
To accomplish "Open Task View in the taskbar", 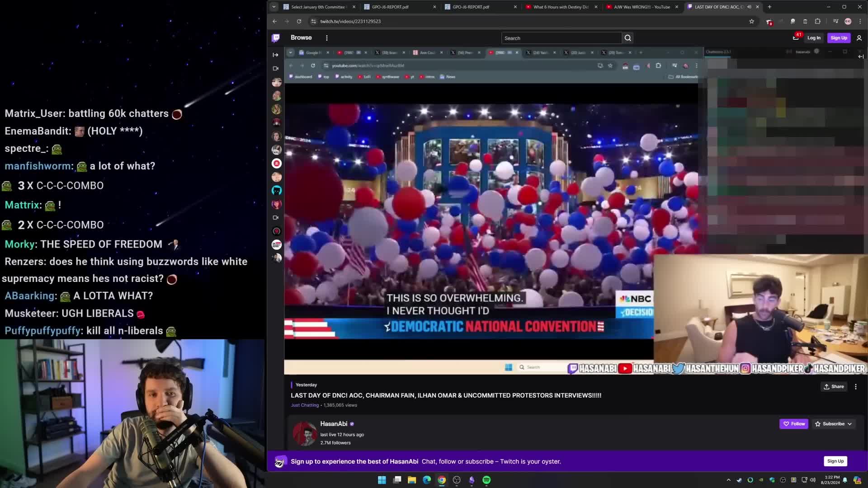I will coord(397,480).
